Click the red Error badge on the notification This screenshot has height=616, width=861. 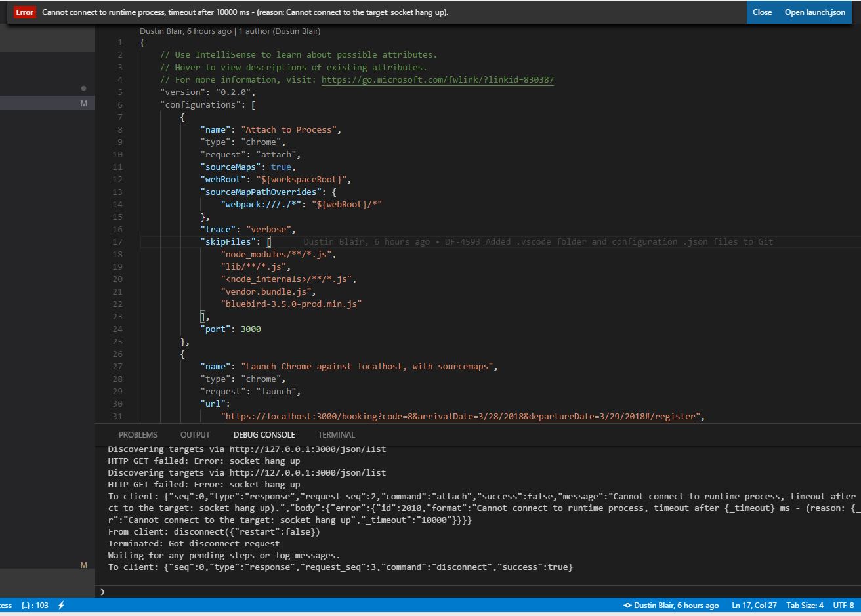point(24,12)
